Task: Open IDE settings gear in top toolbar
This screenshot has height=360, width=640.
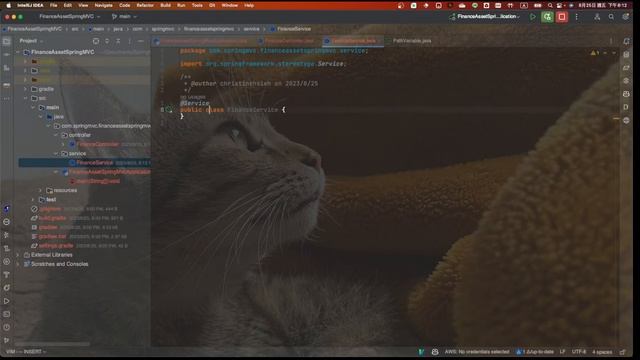Action: click(x=625, y=17)
